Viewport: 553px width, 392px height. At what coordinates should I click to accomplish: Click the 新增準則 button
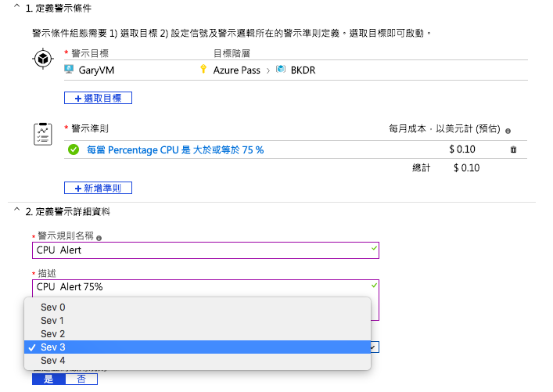pos(98,188)
